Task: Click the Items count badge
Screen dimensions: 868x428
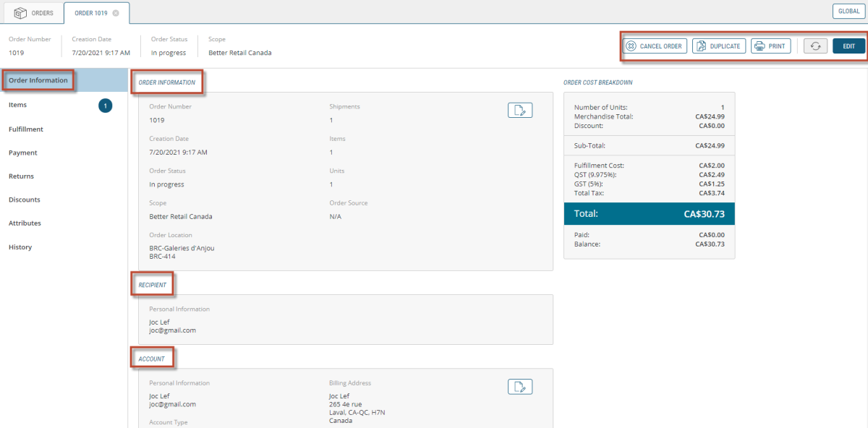Action: pyautogui.click(x=105, y=106)
